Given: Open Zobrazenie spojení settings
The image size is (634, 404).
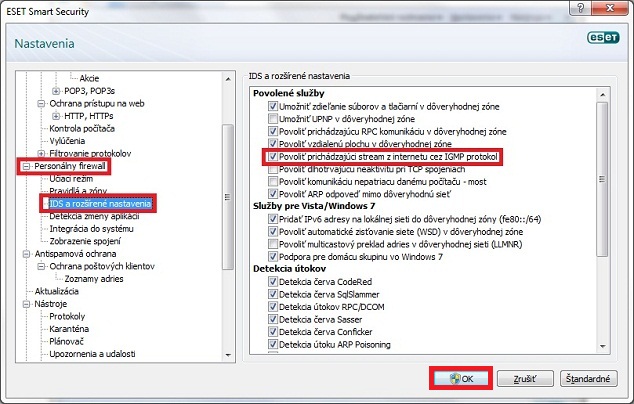Looking at the screenshot, I should (x=85, y=241).
